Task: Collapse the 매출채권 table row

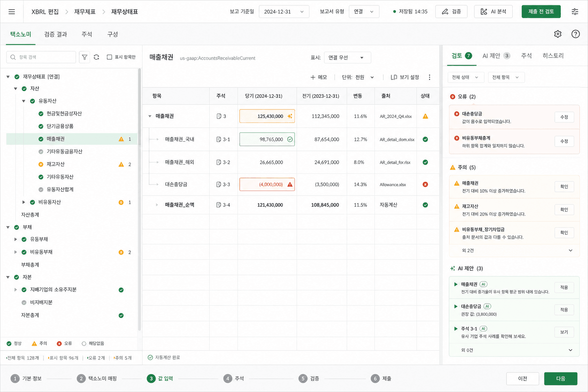Action: click(x=150, y=116)
